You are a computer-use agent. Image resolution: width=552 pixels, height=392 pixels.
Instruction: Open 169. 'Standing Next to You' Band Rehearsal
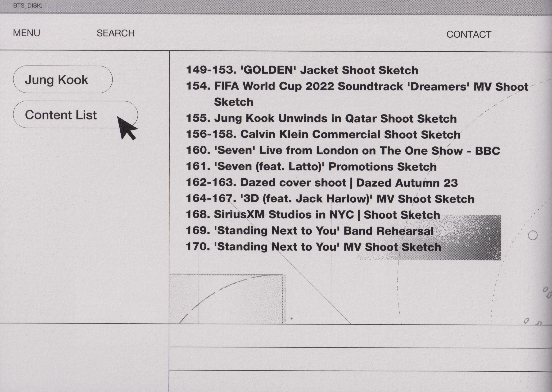[x=310, y=231]
